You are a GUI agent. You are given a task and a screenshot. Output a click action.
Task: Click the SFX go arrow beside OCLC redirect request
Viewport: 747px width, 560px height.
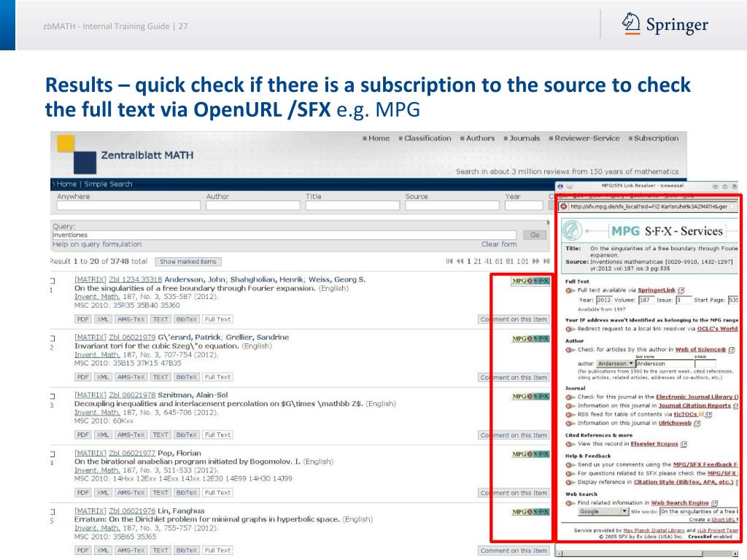point(570,329)
